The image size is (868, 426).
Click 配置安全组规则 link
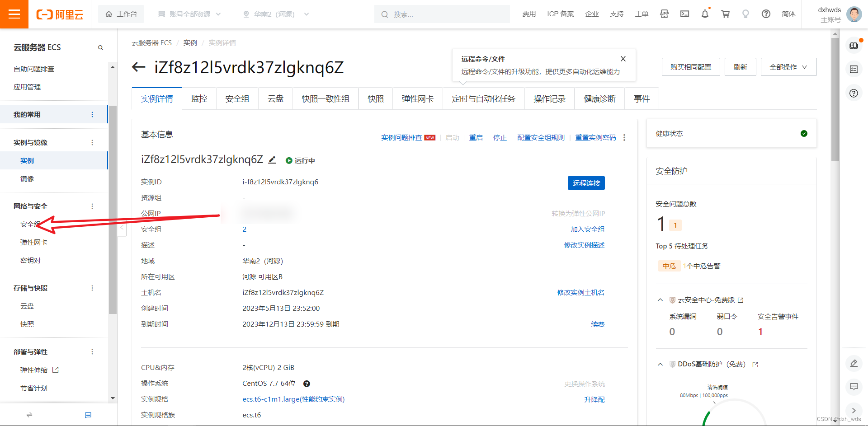[541, 137]
